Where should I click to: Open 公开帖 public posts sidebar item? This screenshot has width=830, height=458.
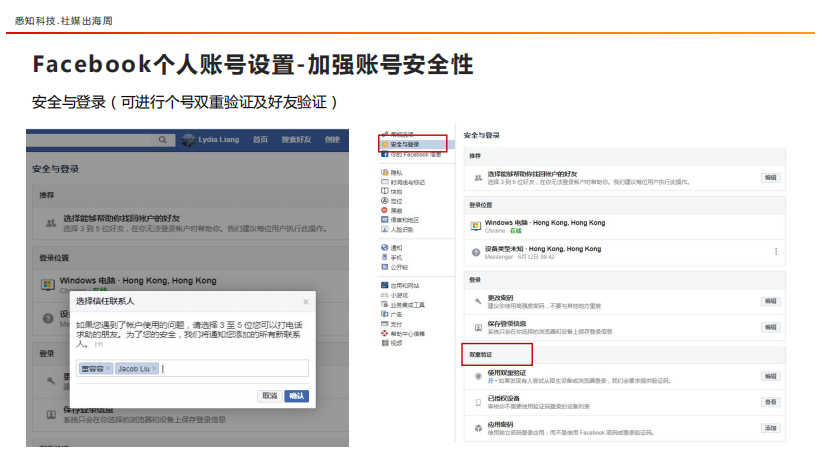pyautogui.click(x=394, y=267)
